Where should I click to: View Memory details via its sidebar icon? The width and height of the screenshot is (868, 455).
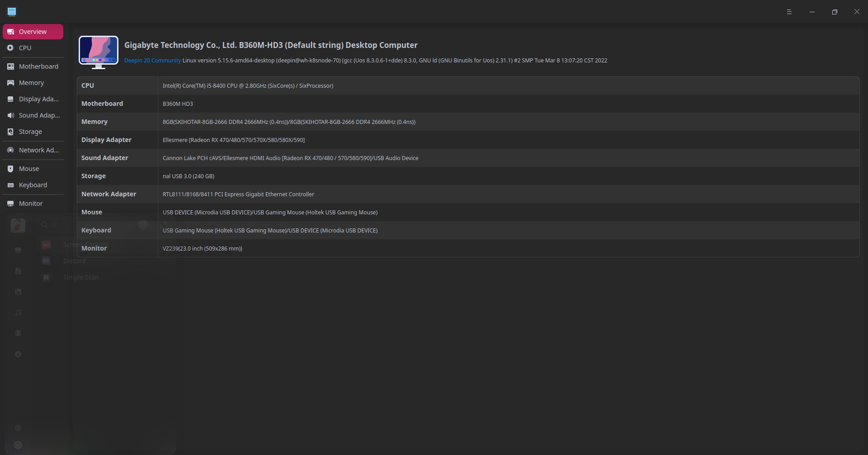click(10, 82)
